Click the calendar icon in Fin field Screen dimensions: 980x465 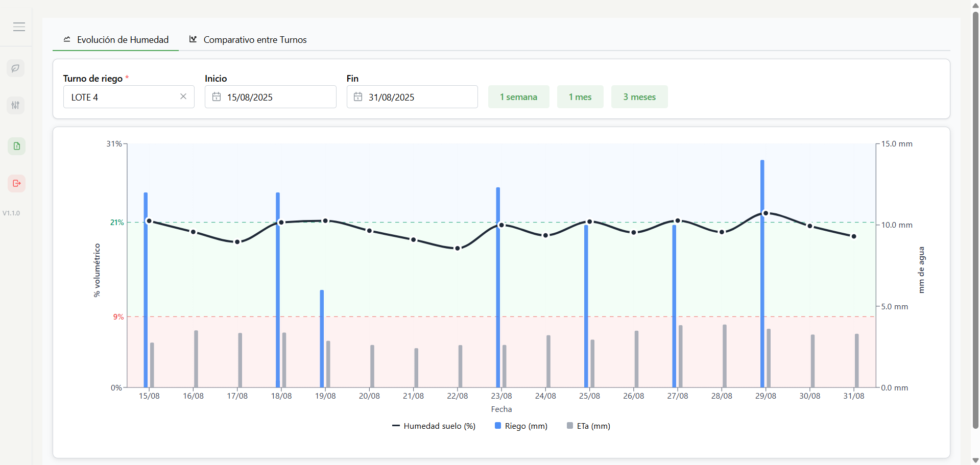tap(358, 97)
